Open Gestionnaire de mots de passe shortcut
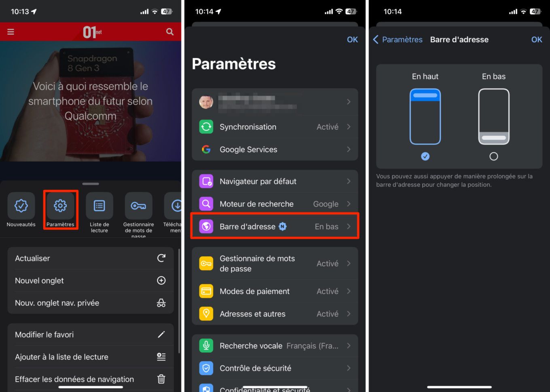 [138, 206]
